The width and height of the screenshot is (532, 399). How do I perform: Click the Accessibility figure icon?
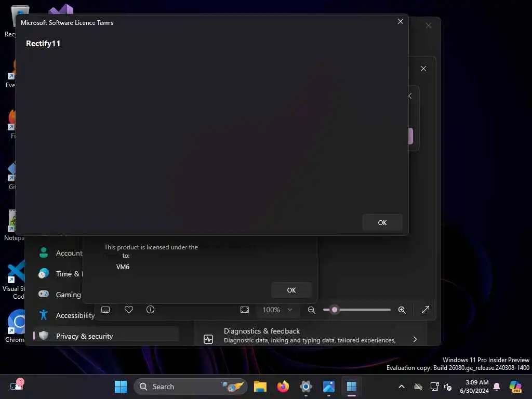coord(44,315)
